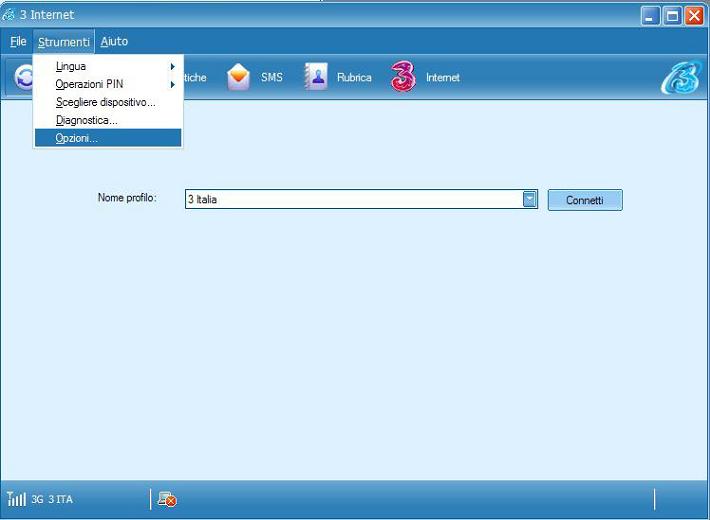
Task: Open the Rubrica contacts icon
Action: tap(316, 77)
